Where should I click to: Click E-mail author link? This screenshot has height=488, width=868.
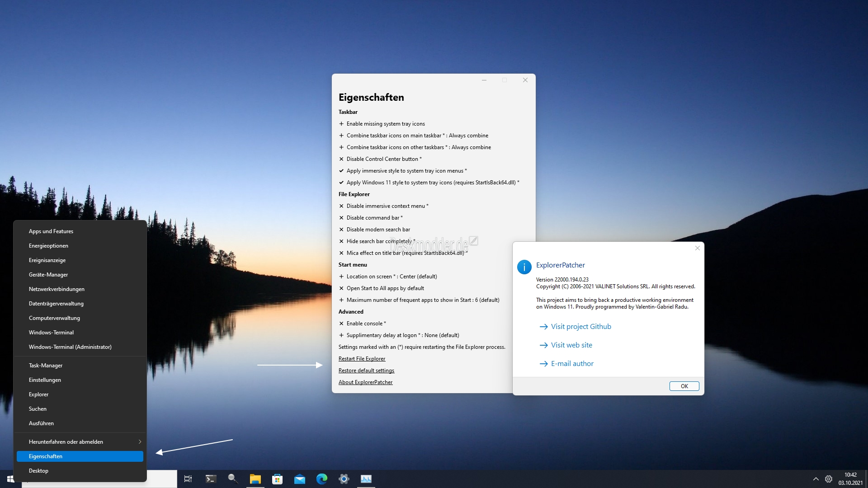pyautogui.click(x=567, y=364)
